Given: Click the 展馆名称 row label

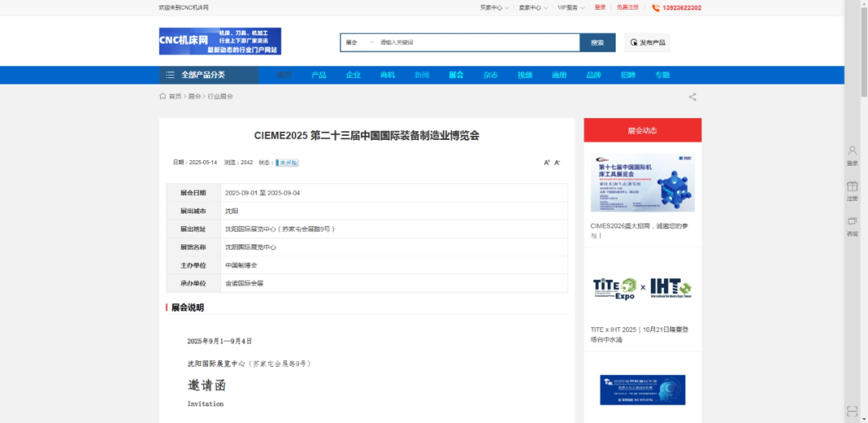Looking at the screenshot, I should (x=193, y=247).
